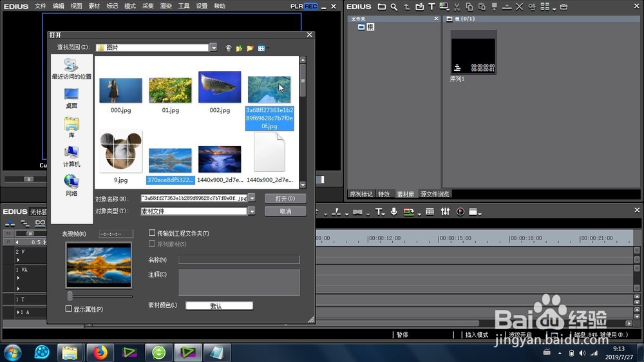This screenshot has width=644, height=362.
Task: Click the copy icon in the bin toolbar
Action: (469, 6)
